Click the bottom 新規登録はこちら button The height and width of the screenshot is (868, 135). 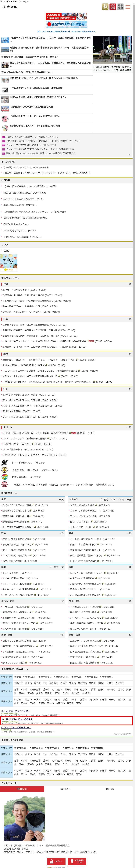[x=77, y=861]
